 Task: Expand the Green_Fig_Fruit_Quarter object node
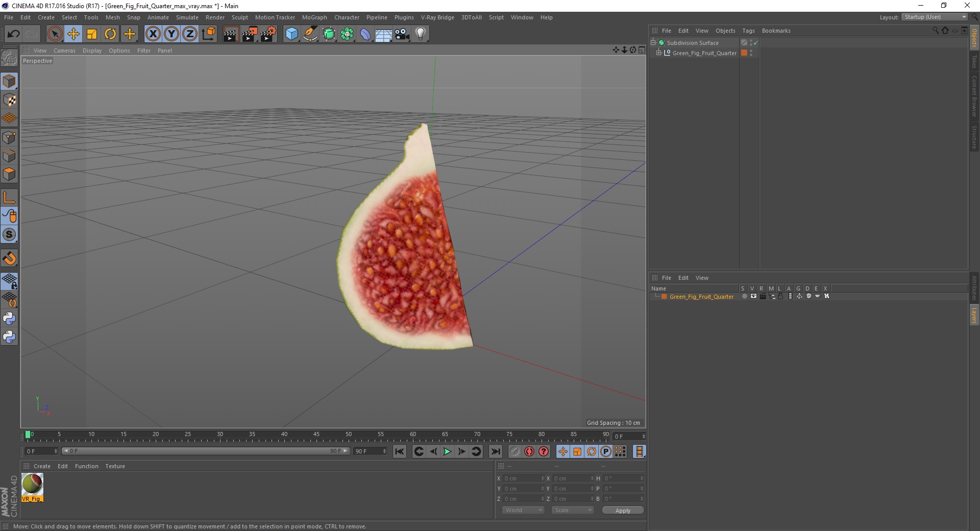pyautogui.click(x=658, y=53)
